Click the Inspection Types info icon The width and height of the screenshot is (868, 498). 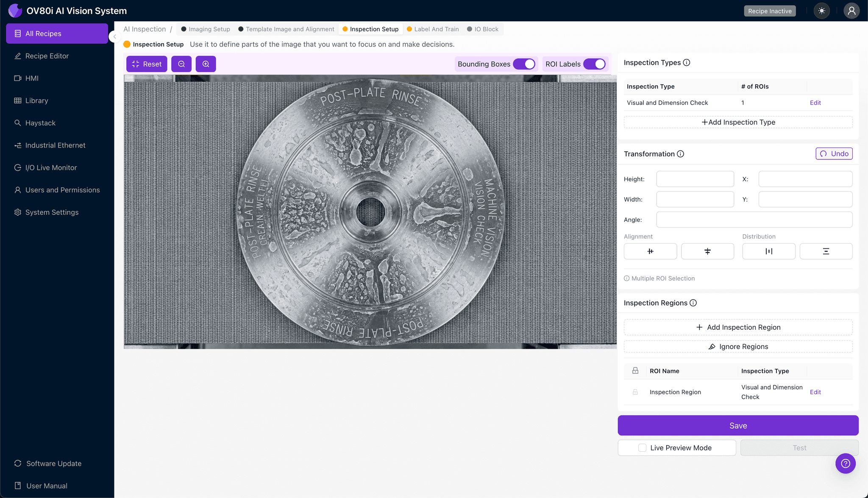[687, 63]
